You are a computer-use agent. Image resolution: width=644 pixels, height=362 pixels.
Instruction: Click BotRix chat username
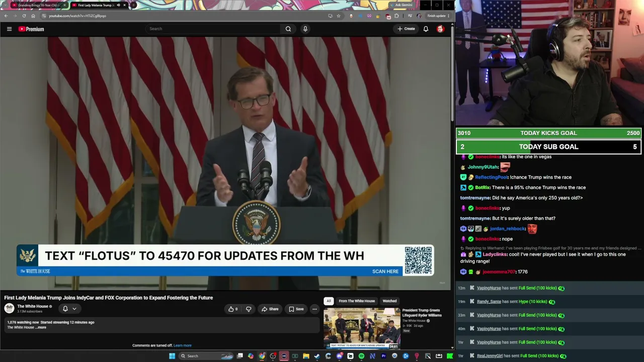[483, 188]
